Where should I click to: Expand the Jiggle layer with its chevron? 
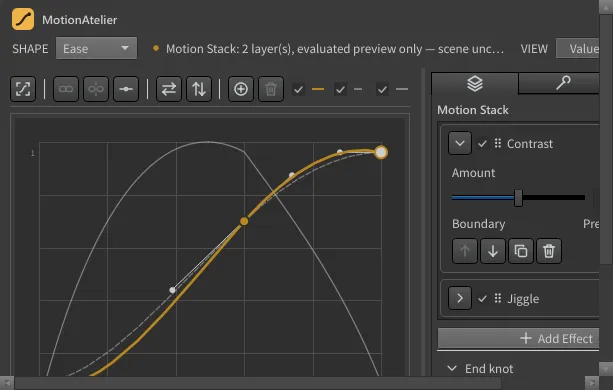tap(460, 299)
